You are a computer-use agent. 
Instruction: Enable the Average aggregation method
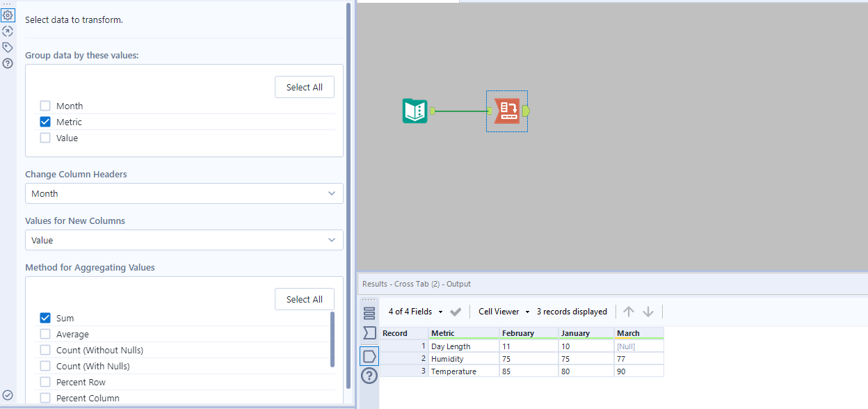coord(45,334)
